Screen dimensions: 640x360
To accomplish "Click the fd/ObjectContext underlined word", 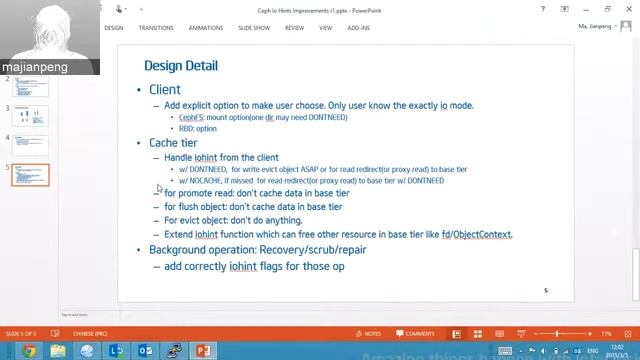I will 476,235.
